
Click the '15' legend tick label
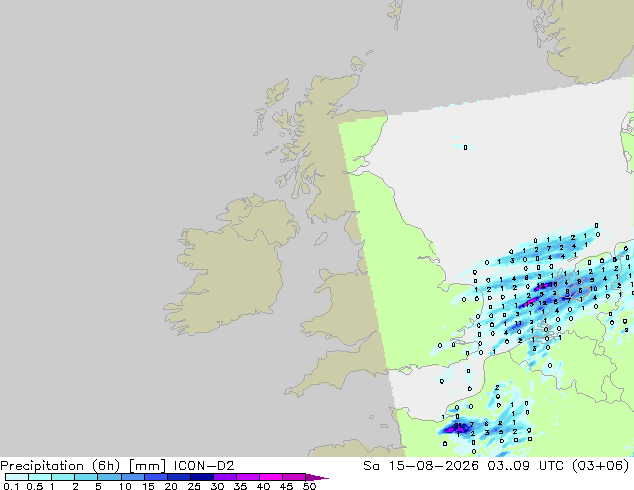148,486
